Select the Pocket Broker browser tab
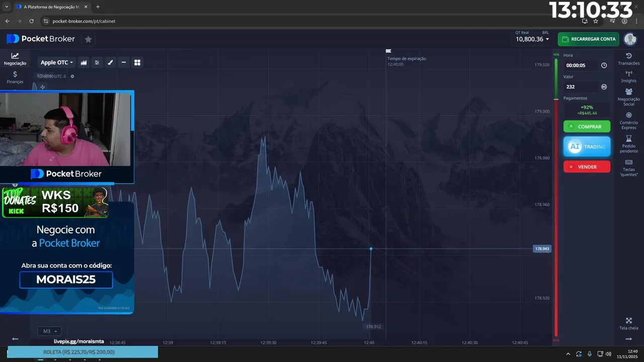Screen dimensions: 644x362 tap(51, 7)
